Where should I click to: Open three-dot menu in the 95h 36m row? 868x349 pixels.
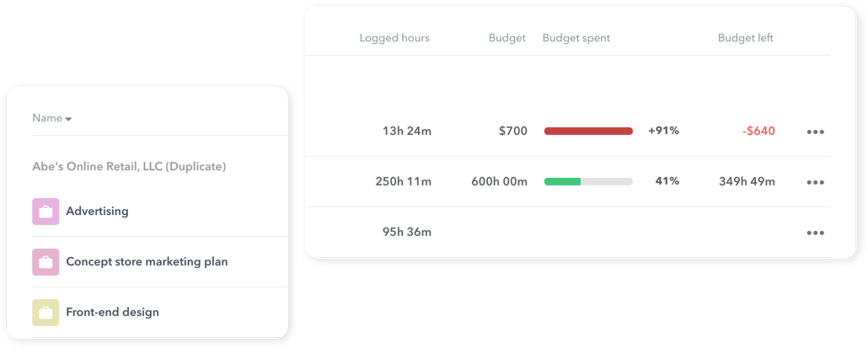point(816,233)
